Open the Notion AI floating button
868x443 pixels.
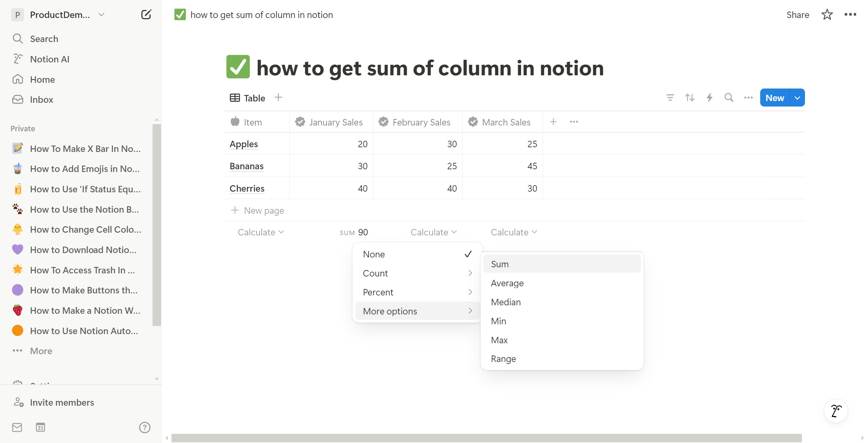click(x=836, y=411)
